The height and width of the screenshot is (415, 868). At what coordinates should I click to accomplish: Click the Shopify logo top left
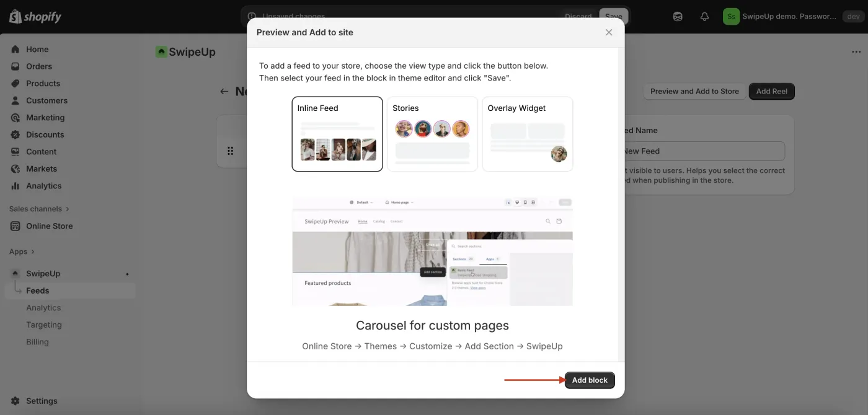[x=34, y=16]
